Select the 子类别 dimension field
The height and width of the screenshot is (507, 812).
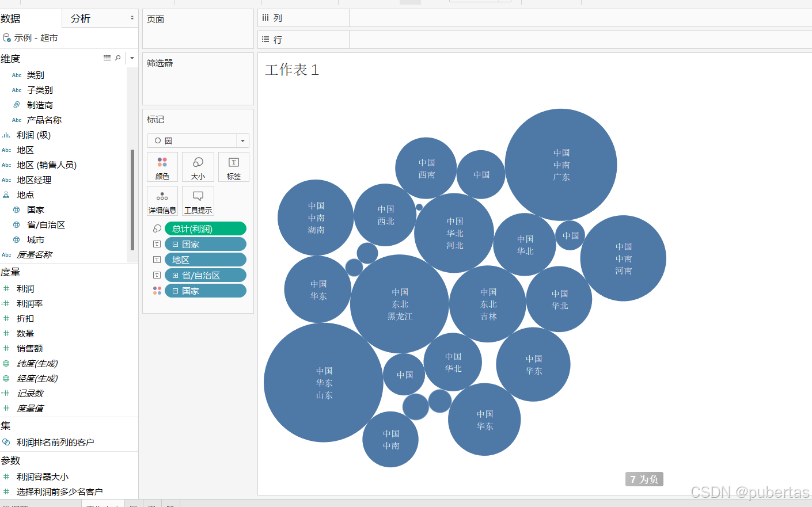coord(40,90)
